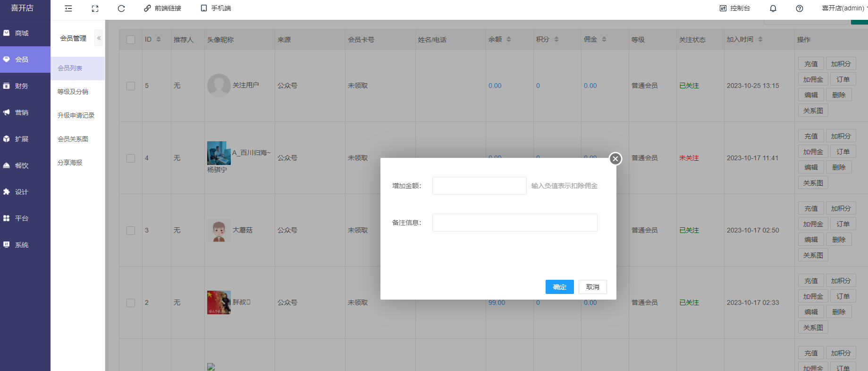Open 设计 in the left sidebar
The height and width of the screenshot is (371, 868).
coord(25,192)
